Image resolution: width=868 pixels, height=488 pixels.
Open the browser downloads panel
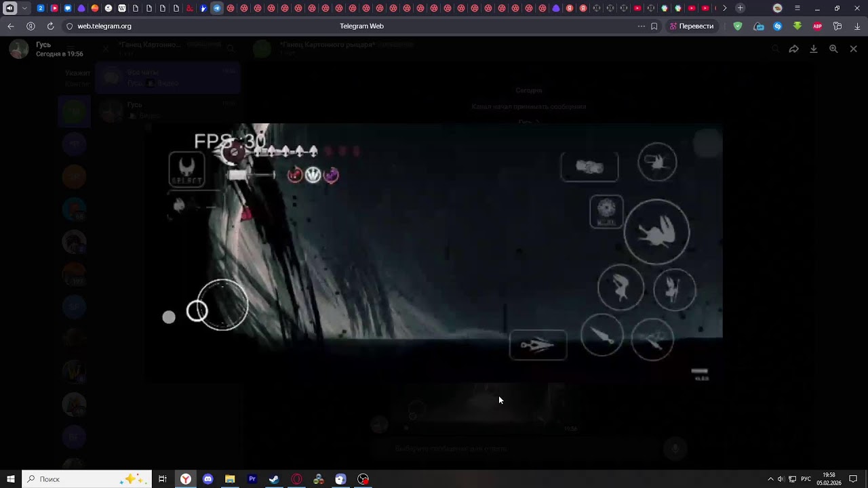pos(857,26)
